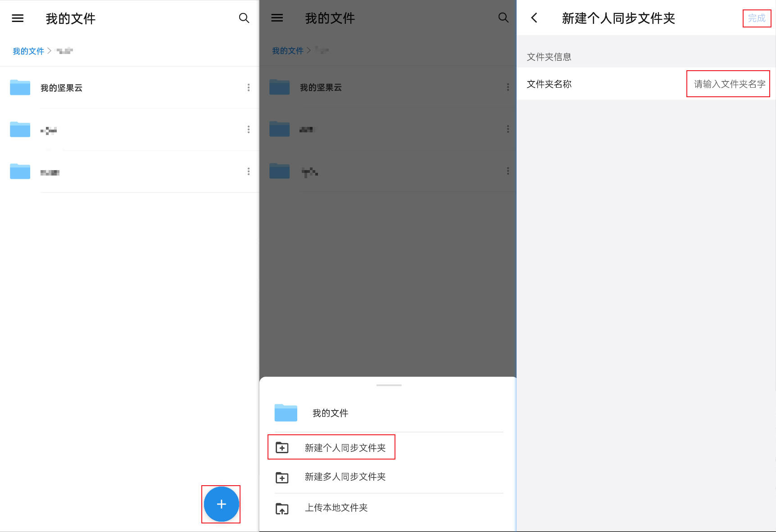Image resolution: width=776 pixels, height=532 pixels.
Task: Click search icon in left panel
Action: pos(244,18)
